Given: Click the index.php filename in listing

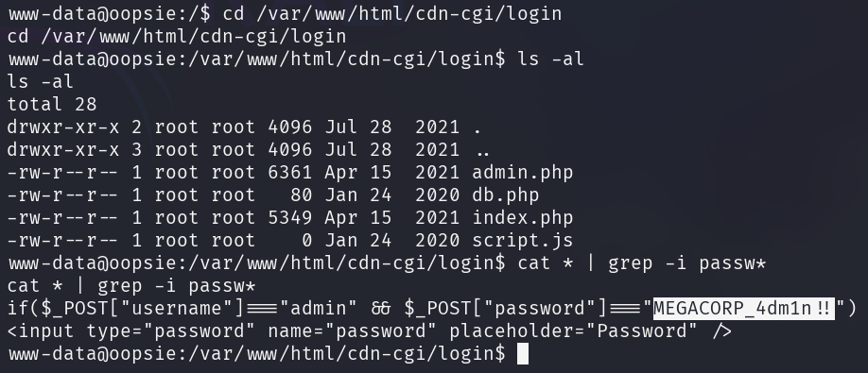Looking at the screenshot, I should (522, 218).
